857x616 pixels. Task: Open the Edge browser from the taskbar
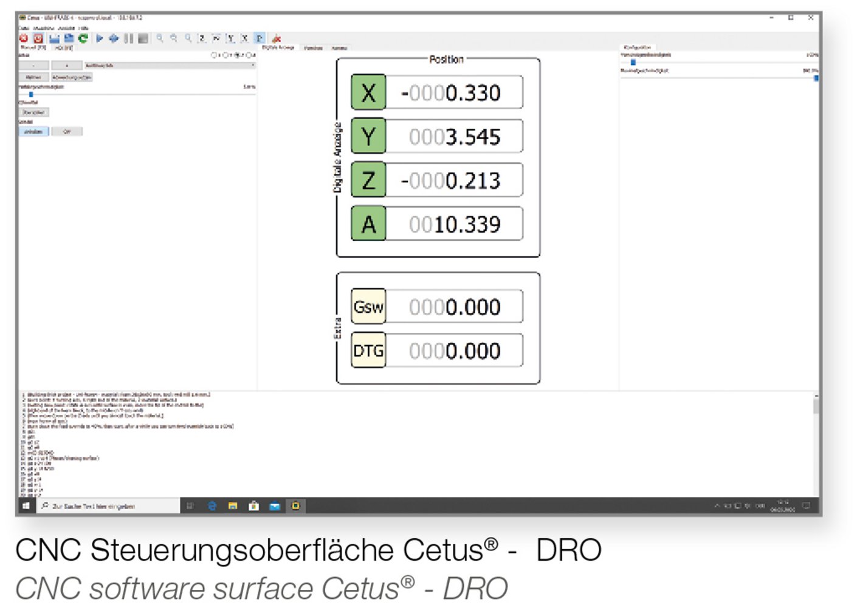pyautogui.click(x=212, y=505)
